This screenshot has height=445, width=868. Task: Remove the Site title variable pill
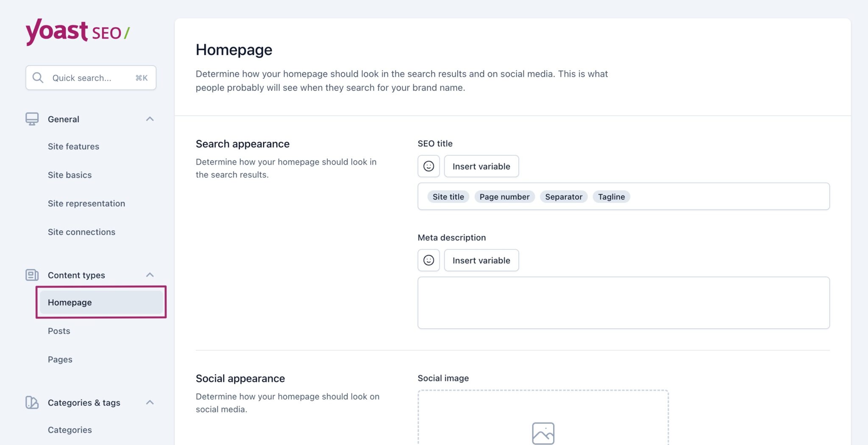click(x=448, y=196)
